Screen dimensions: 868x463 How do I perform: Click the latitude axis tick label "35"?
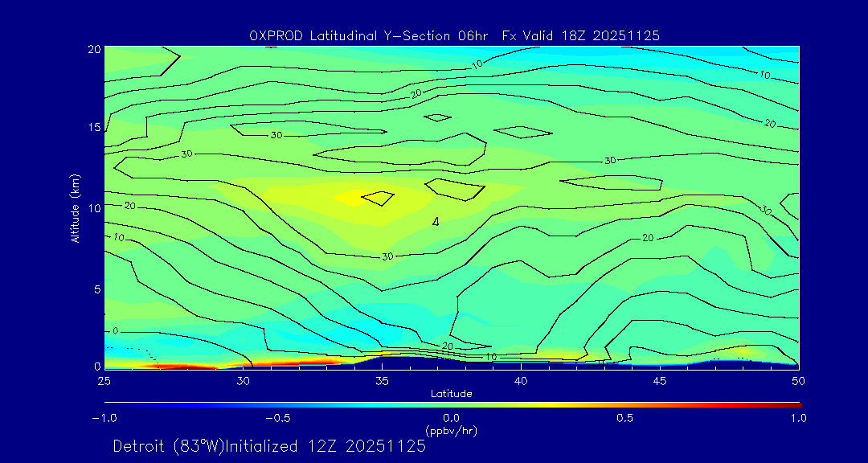tap(382, 382)
